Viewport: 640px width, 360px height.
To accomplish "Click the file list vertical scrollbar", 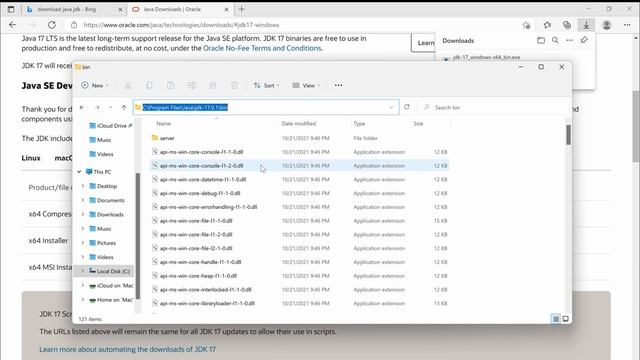I will click(568, 134).
